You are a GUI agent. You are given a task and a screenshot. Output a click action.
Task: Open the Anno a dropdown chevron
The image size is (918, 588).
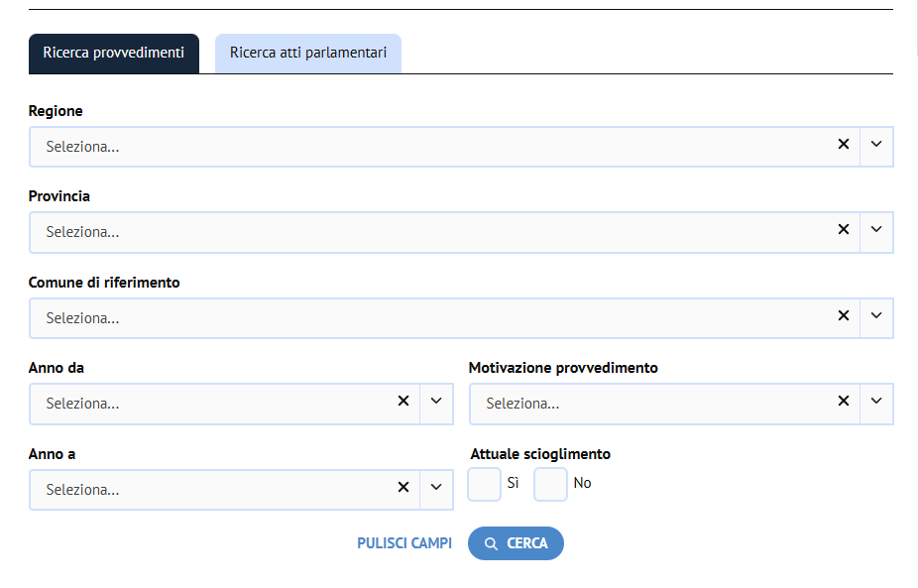(x=436, y=487)
